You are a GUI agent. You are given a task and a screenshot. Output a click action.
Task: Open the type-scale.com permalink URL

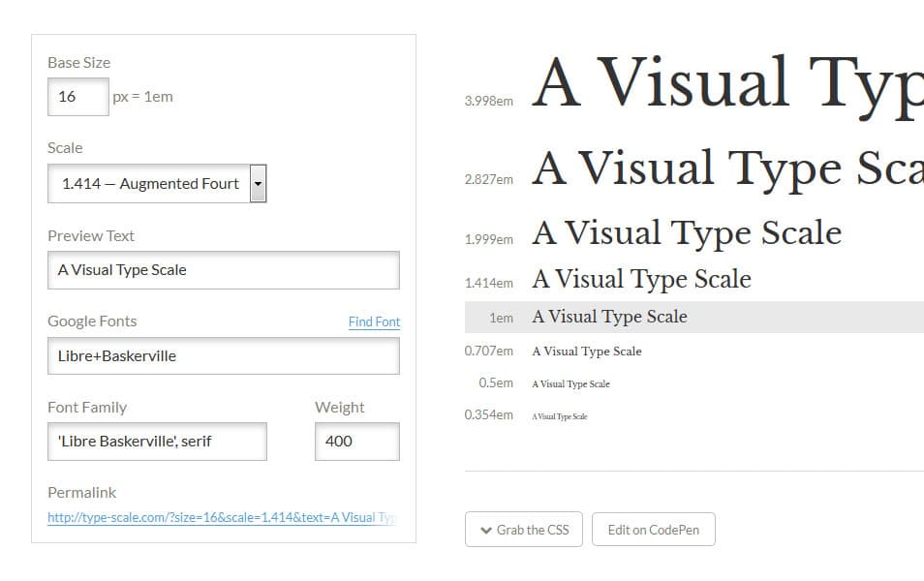pyautogui.click(x=221, y=517)
